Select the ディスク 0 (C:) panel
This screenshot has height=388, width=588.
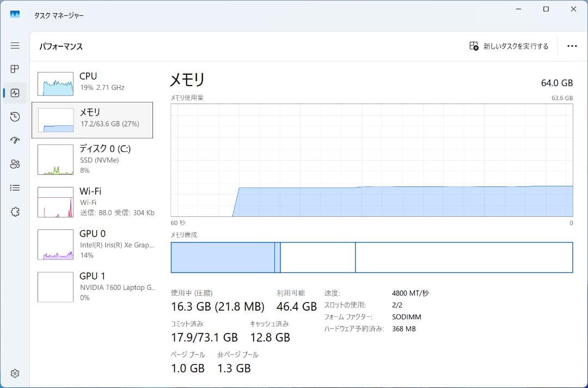coord(95,159)
